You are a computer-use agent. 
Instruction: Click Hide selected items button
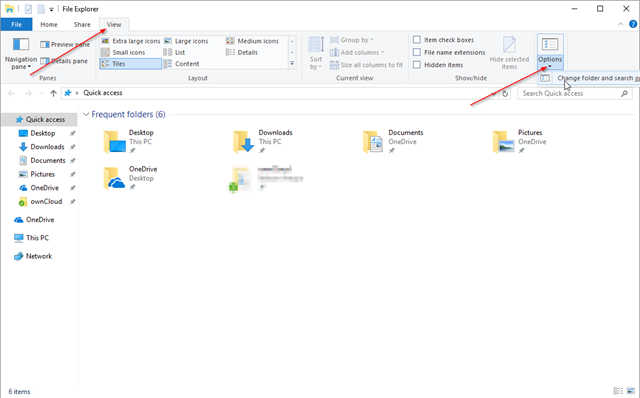pyautogui.click(x=509, y=53)
